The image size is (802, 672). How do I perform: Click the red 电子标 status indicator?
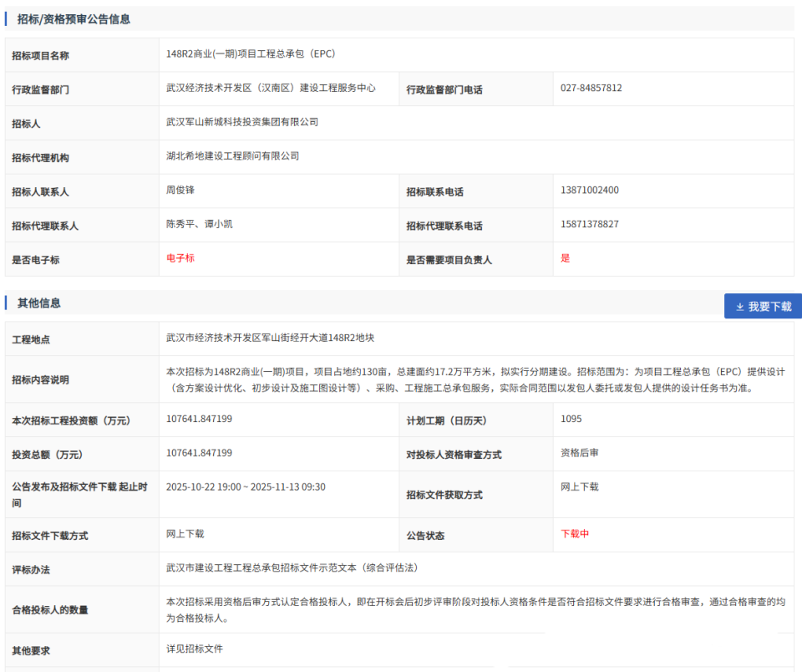(180, 258)
